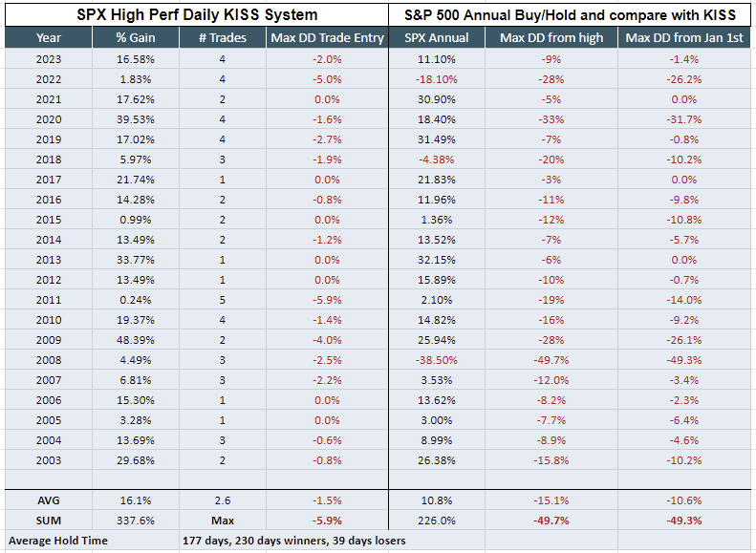Click the 'Max DD Trade Entry' header

[x=328, y=37]
